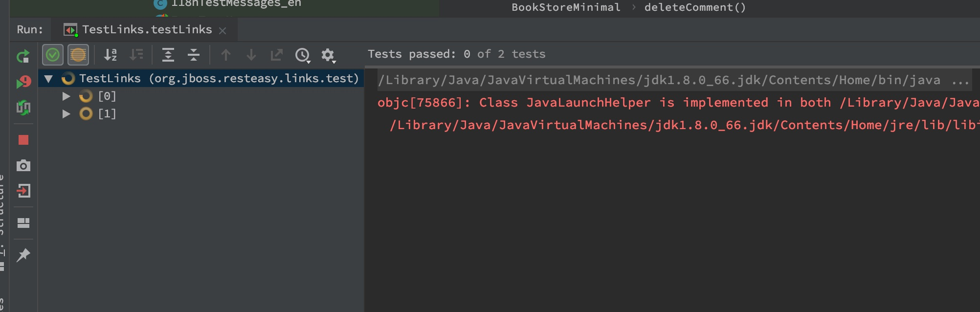Go to previous failed test
Viewport: 980px width, 312px height.
225,55
